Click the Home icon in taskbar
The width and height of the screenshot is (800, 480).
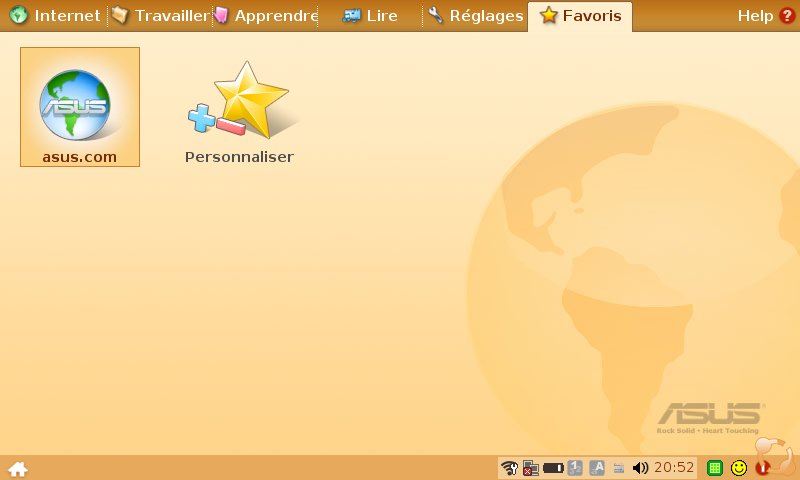[18, 469]
